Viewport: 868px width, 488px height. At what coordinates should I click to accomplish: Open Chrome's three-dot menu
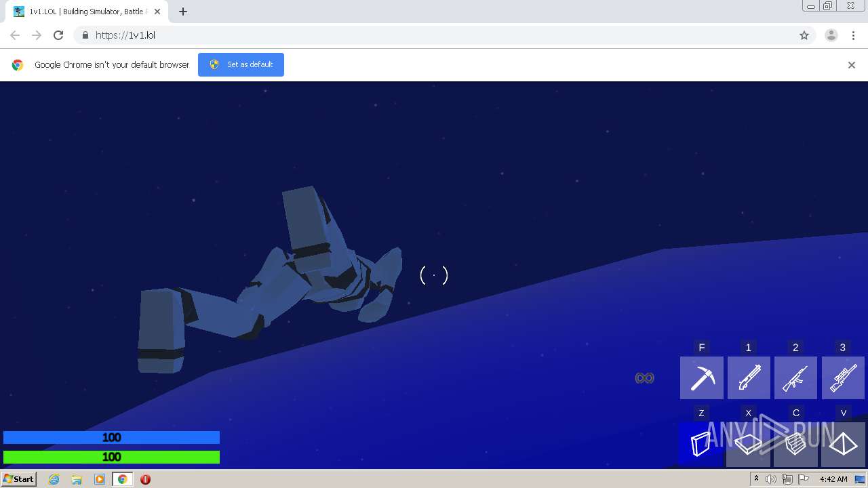pyautogui.click(x=853, y=35)
